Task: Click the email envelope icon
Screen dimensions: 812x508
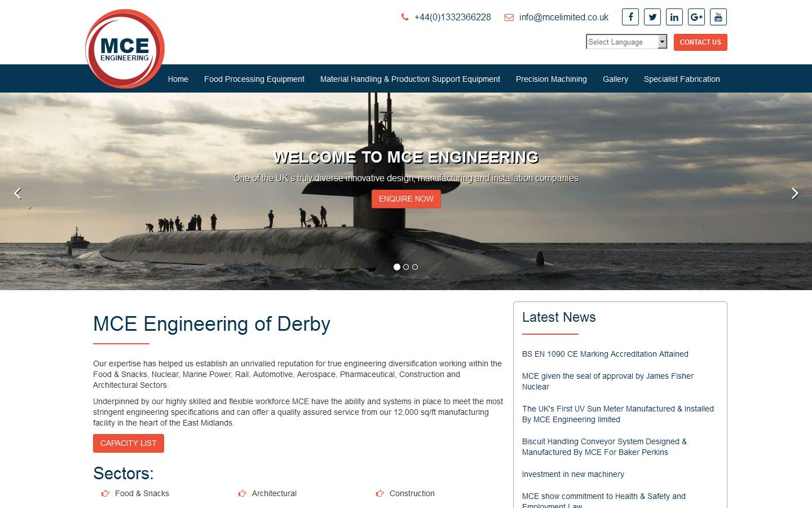Action: [x=508, y=17]
